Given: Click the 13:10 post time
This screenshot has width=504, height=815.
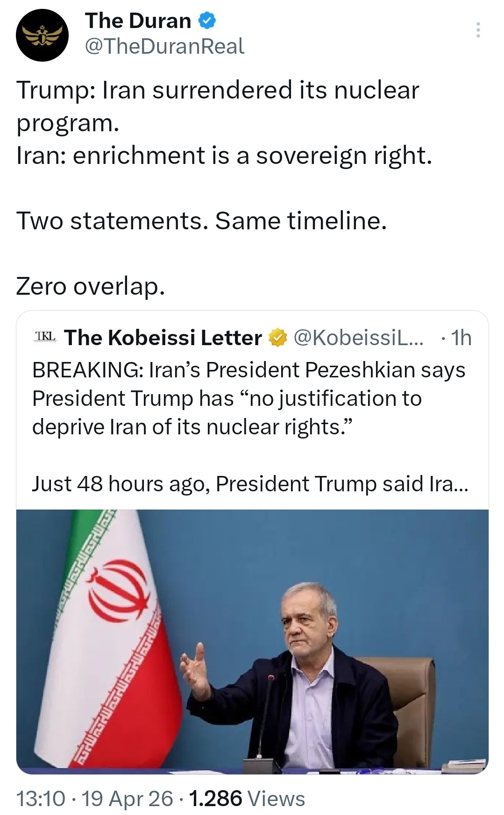Looking at the screenshot, I should pyautogui.click(x=40, y=798).
